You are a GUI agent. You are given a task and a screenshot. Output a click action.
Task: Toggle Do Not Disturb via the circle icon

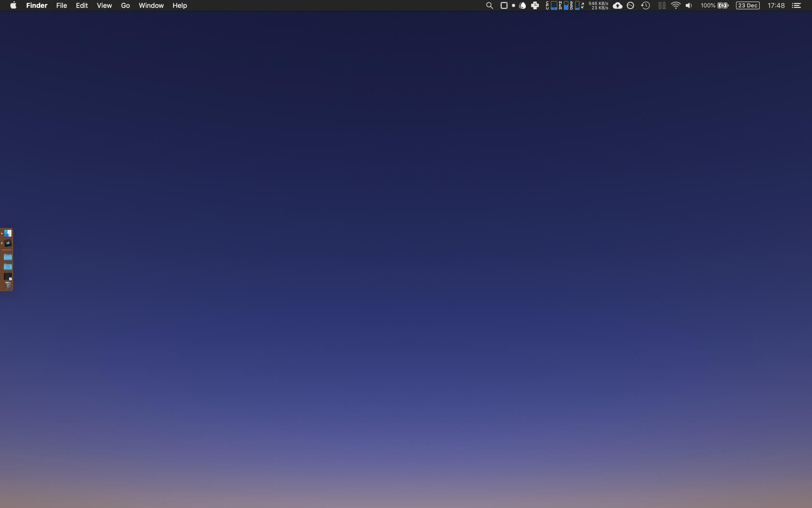(x=630, y=6)
